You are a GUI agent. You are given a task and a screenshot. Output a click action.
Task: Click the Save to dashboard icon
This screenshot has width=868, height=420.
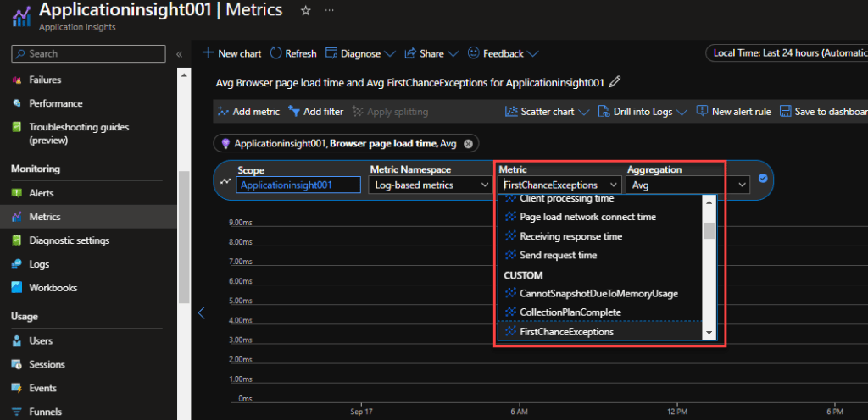pyautogui.click(x=785, y=112)
